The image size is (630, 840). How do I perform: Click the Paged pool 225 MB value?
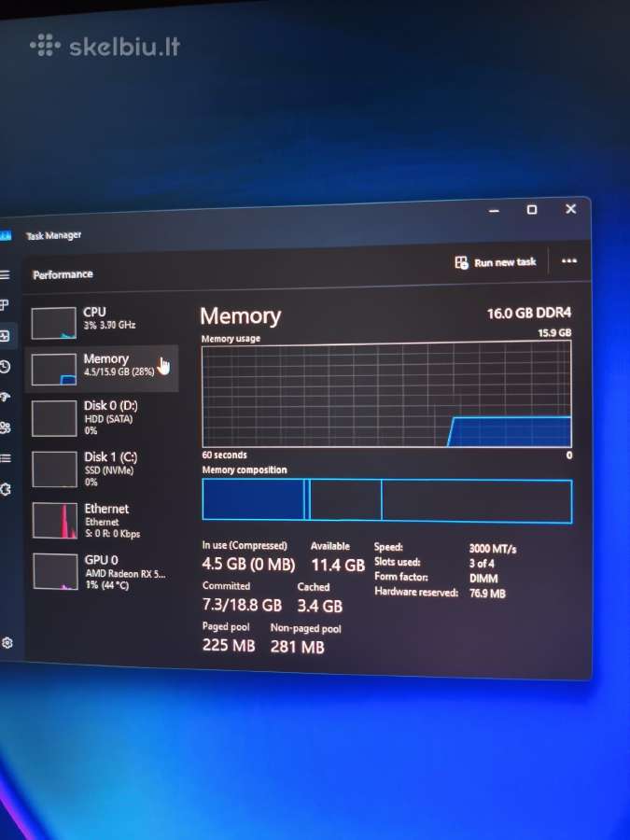click(229, 645)
